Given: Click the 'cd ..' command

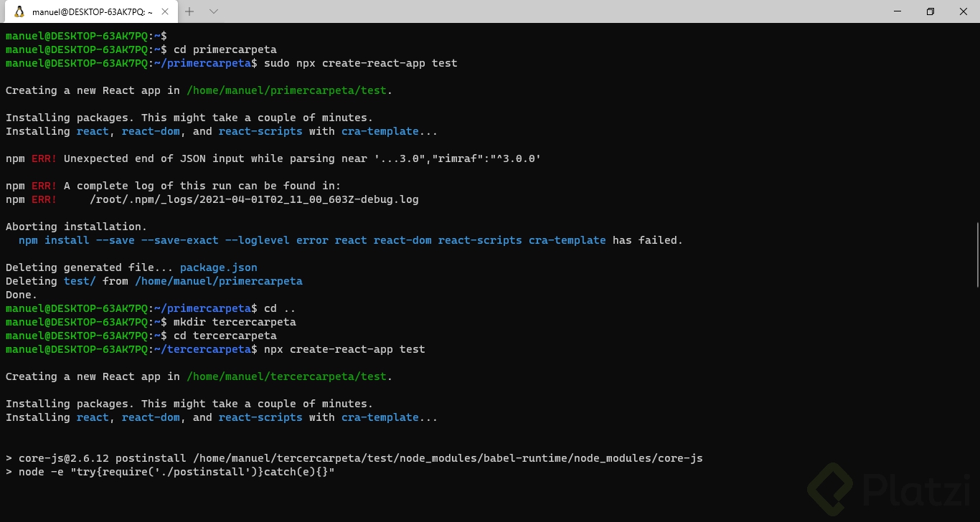Looking at the screenshot, I should [x=280, y=308].
